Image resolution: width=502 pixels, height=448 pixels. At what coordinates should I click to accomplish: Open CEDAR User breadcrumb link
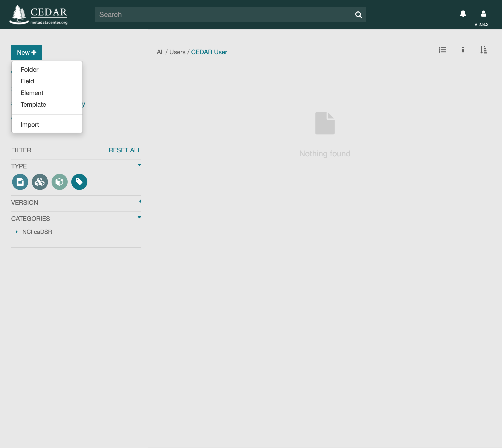pyautogui.click(x=209, y=52)
